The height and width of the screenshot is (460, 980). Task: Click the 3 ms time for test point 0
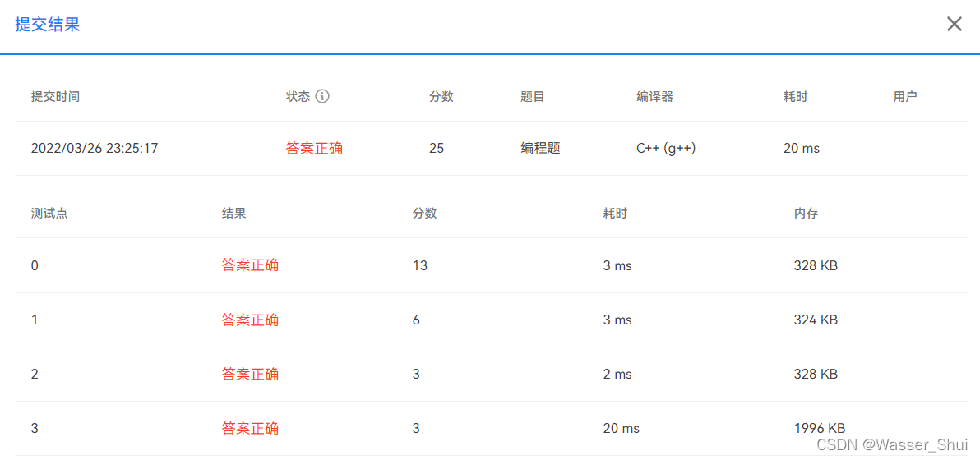tap(617, 265)
